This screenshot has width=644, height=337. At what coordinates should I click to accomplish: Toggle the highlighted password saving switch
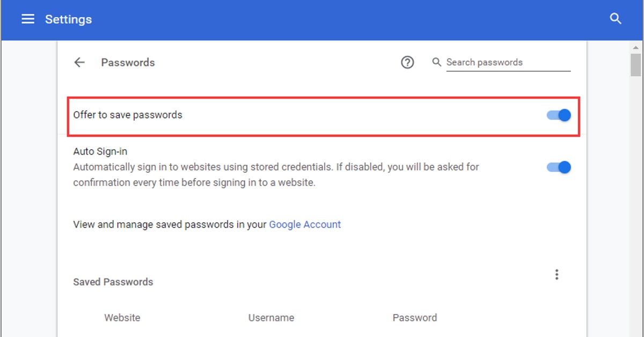558,115
